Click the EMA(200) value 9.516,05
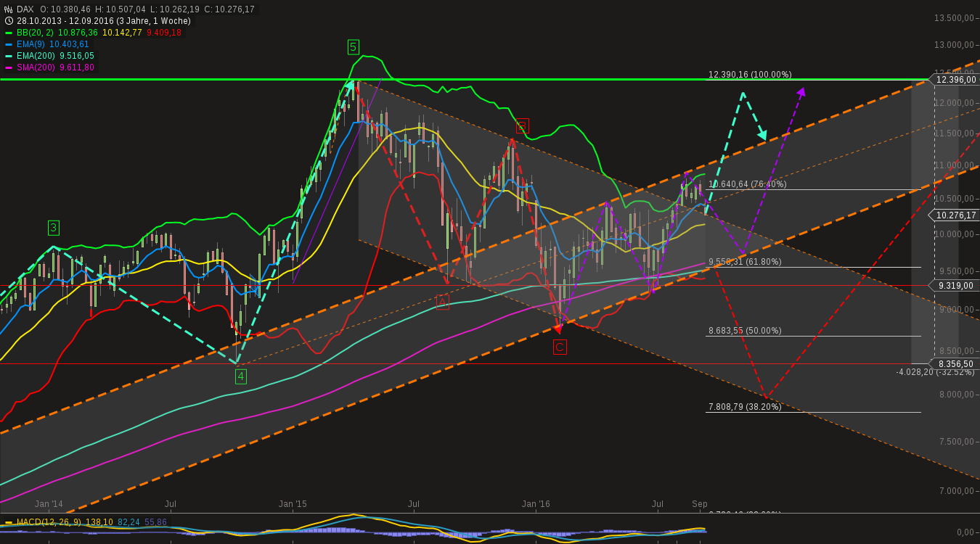The image size is (980, 544). click(77, 56)
